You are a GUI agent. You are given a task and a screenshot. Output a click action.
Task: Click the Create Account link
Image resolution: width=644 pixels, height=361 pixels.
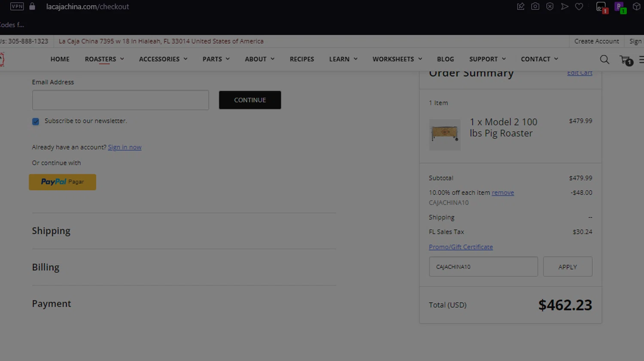[597, 41]
